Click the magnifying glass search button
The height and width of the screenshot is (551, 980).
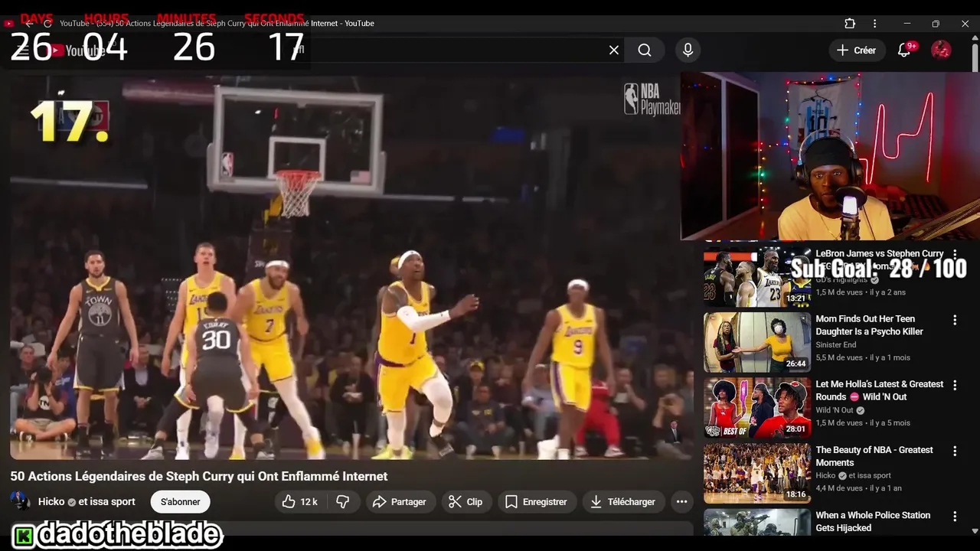click(x=645, y=50)
